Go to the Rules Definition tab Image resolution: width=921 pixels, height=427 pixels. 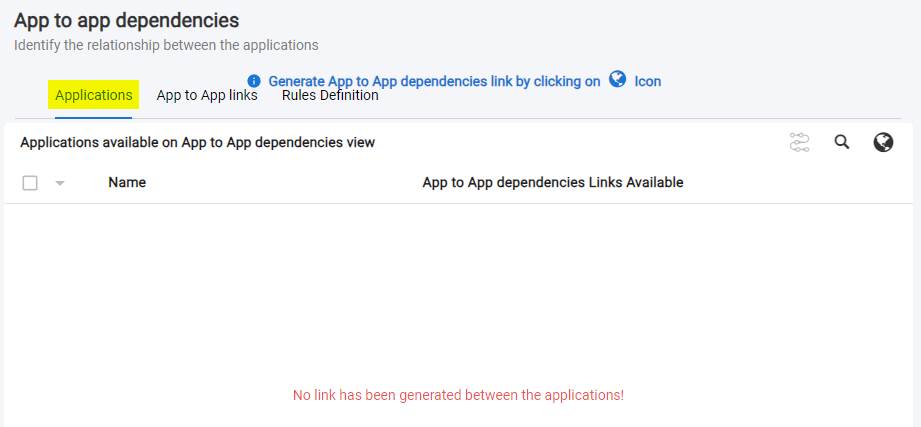(330, 95)
